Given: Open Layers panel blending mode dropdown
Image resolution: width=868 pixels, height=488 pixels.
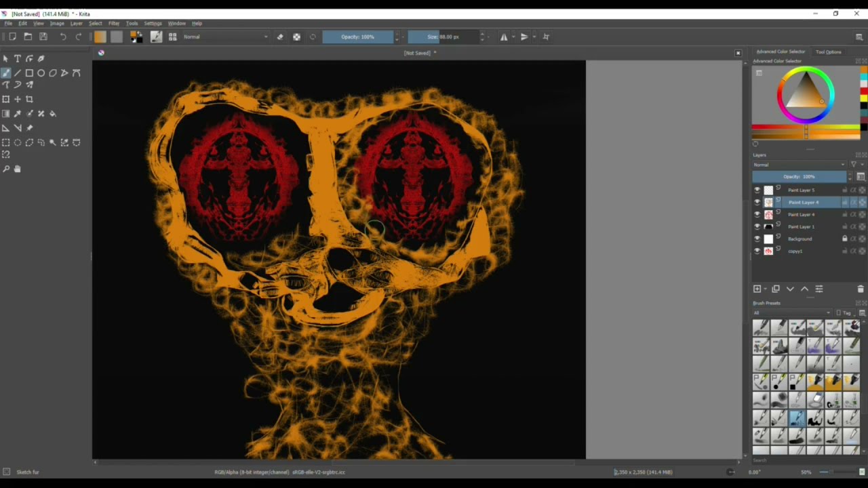Looking at the screenshot, I should 800,165.
